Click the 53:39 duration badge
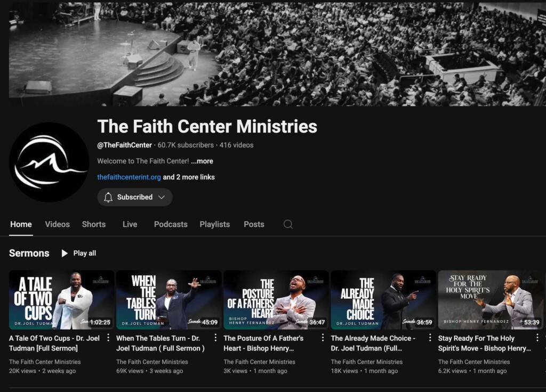Viewport: 546px width, 392px height. pos(532,322)
